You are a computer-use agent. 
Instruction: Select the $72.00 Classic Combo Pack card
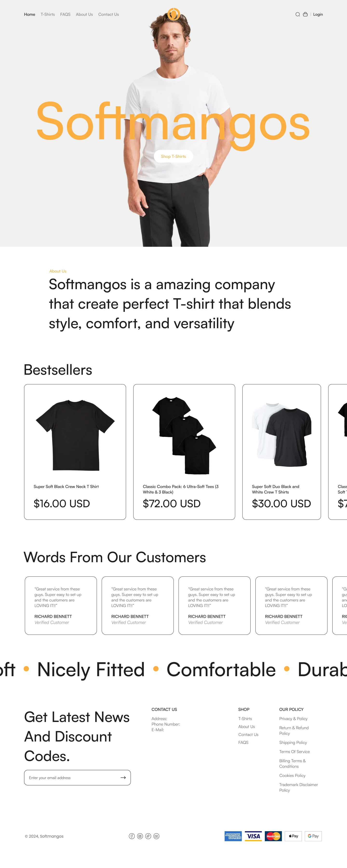click(184, 452)
